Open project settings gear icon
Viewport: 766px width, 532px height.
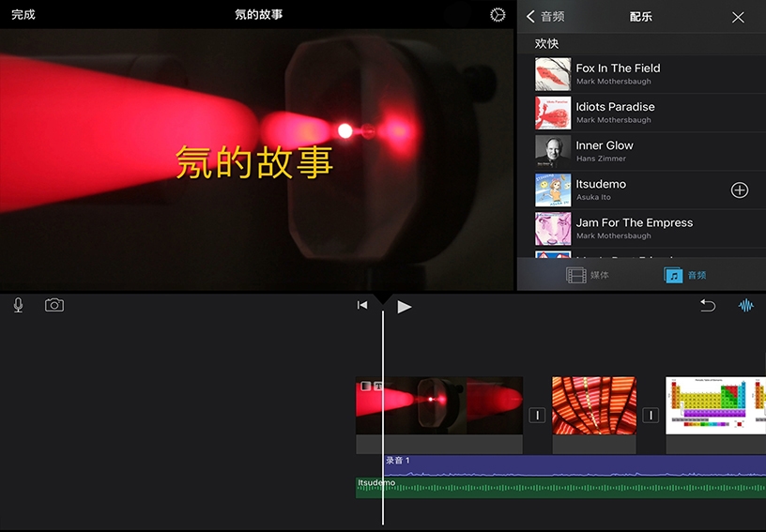coord(498,16)
